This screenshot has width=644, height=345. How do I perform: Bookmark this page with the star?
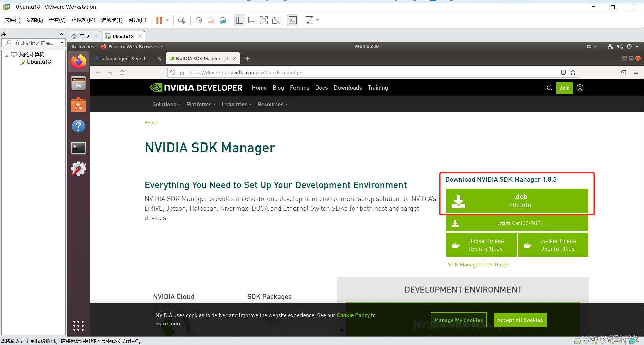click(573, 72)
